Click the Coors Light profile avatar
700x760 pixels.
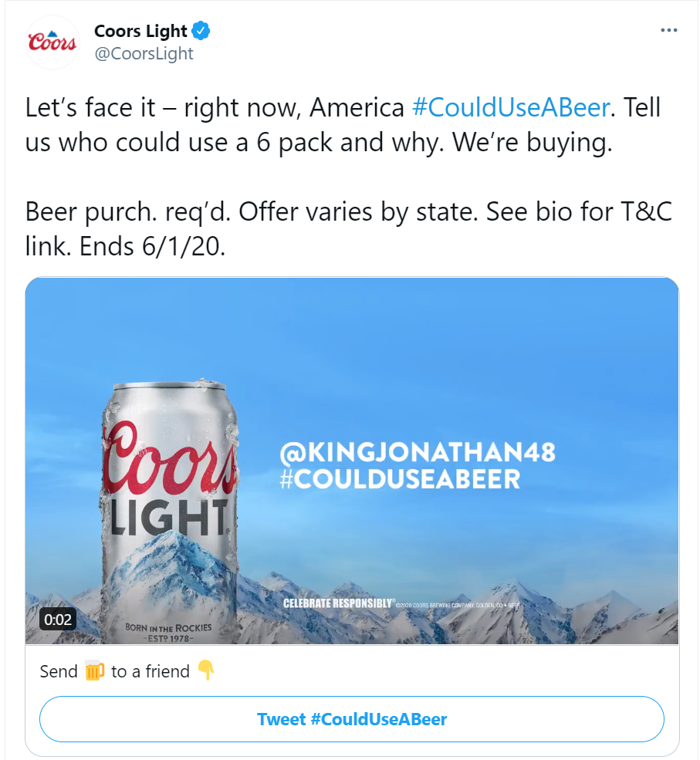click(x=52, y=43)
